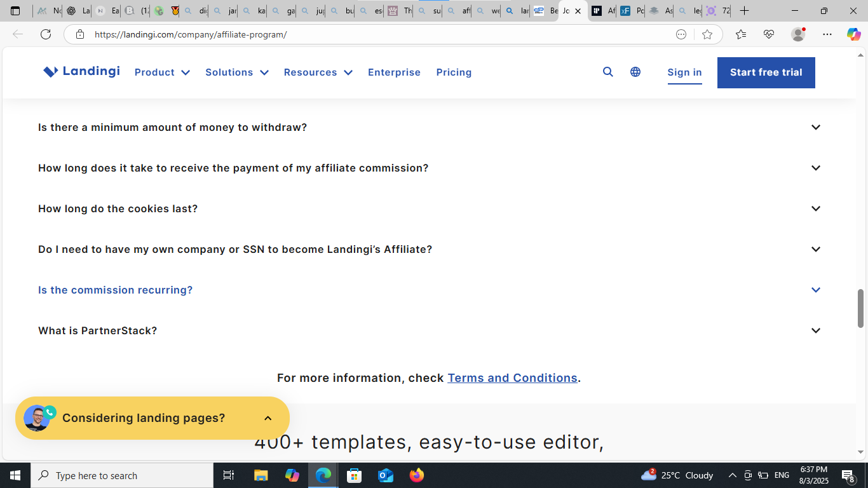Open Microsoft Store from taskbar

pos(355,475)
